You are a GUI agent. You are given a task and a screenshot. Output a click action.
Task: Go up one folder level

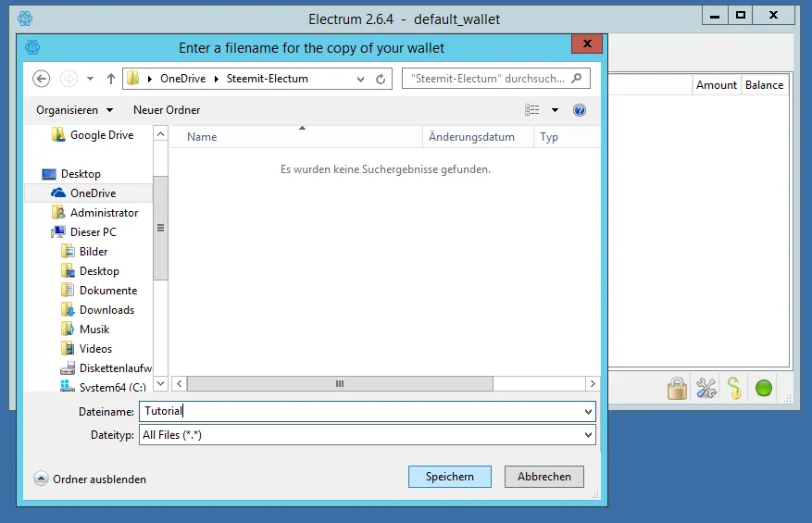(x=111, y=79)
